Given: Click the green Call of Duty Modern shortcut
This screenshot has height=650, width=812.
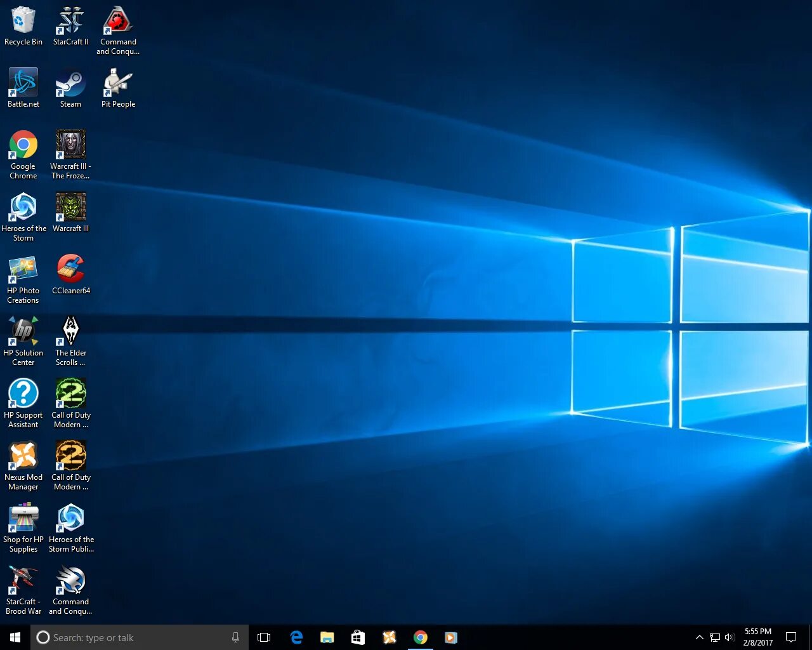Looking at the screenshot, I should (70, 404).
